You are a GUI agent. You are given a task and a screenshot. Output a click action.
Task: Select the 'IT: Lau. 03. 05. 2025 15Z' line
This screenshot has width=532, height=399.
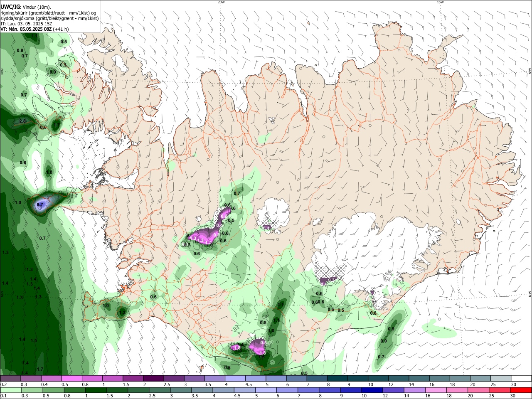click(26, 24)
